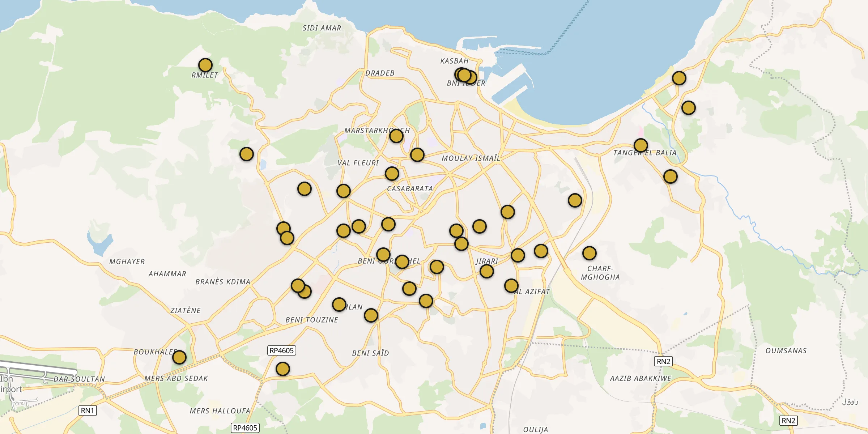
Task: Select the marker beside BOUKHALEF label
Action: [179, 357]
